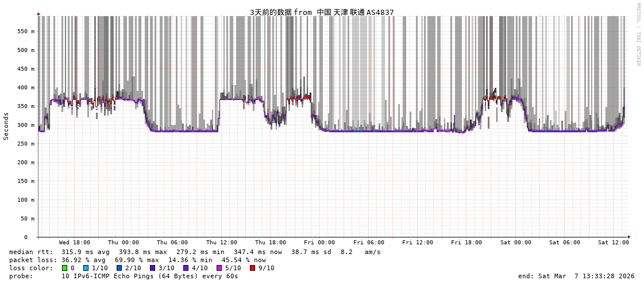Click the green 0 loss color swatch

[65, 268]
